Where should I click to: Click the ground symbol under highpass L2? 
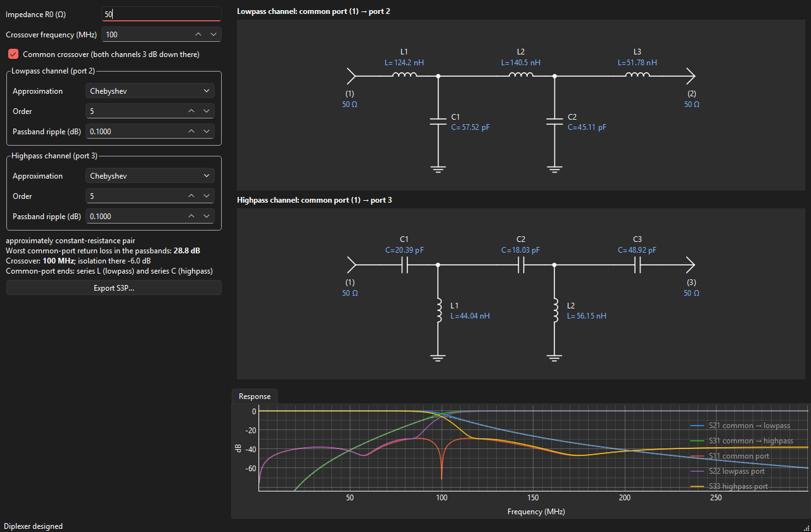click(x=554, y=358)
